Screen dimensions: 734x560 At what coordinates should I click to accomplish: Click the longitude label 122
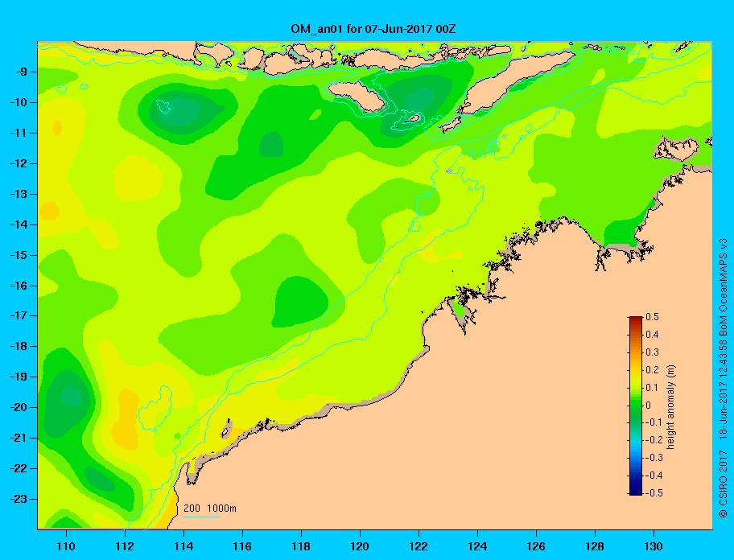point(419,546)
